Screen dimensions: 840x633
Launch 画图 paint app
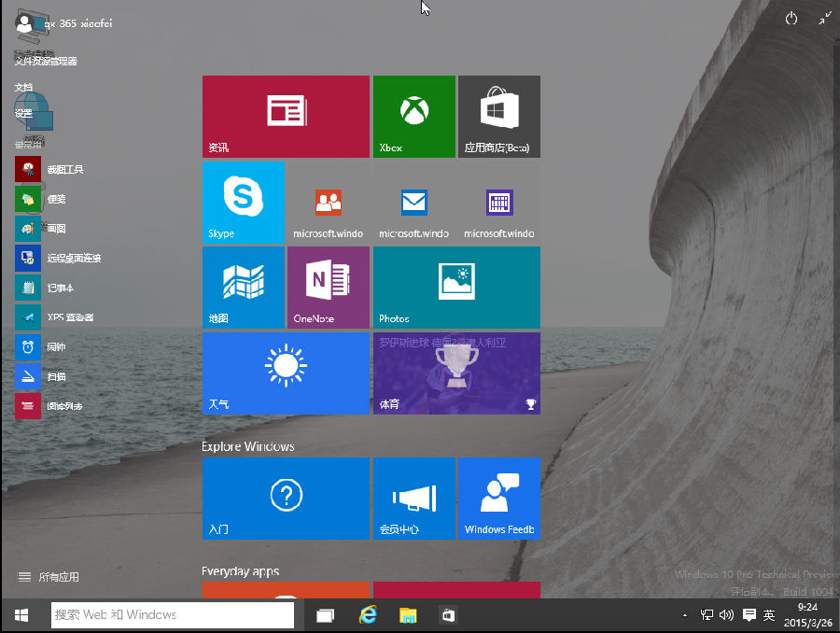pos(41,229)
